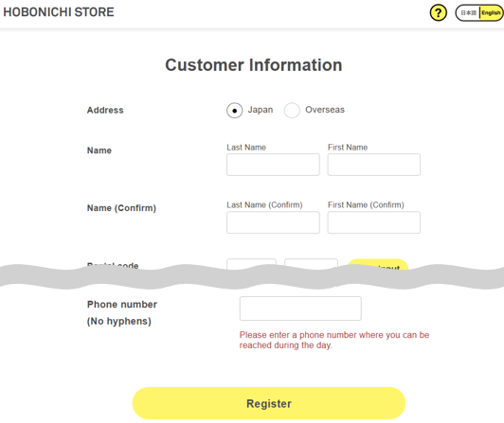The image size is (504, 423).
Task: Click the first postal code box
Action: click(x=251, y=263)
